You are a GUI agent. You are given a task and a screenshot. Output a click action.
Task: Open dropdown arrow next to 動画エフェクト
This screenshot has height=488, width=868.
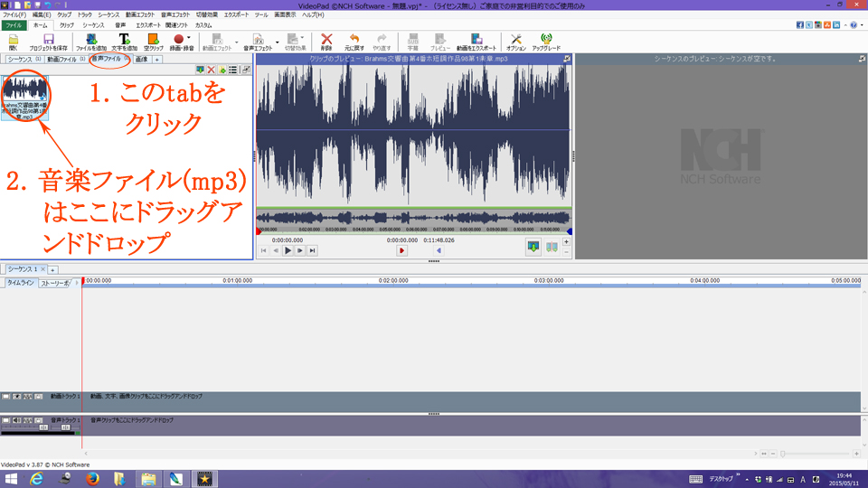[236, 42]
